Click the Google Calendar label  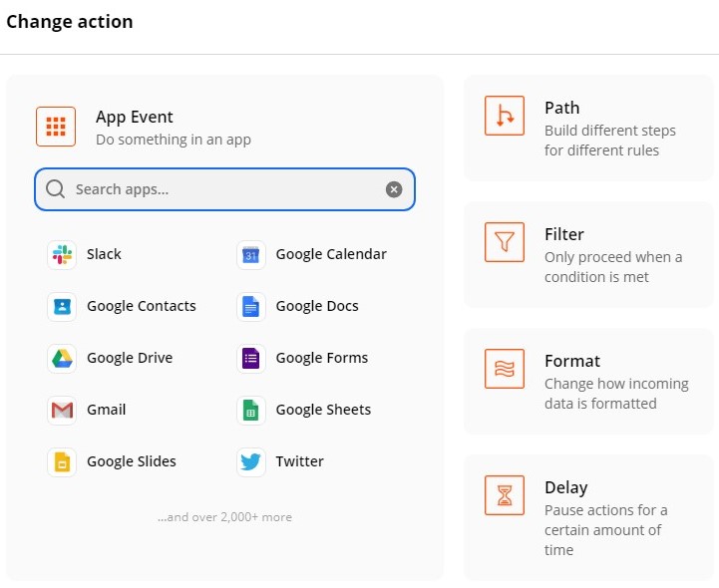pos(331,254)
